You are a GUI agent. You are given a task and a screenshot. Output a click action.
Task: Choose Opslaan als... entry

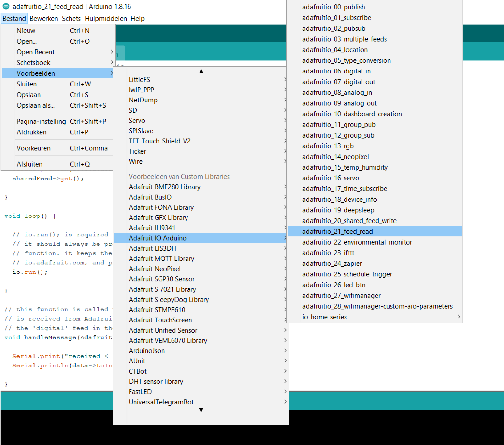(57, 105)
